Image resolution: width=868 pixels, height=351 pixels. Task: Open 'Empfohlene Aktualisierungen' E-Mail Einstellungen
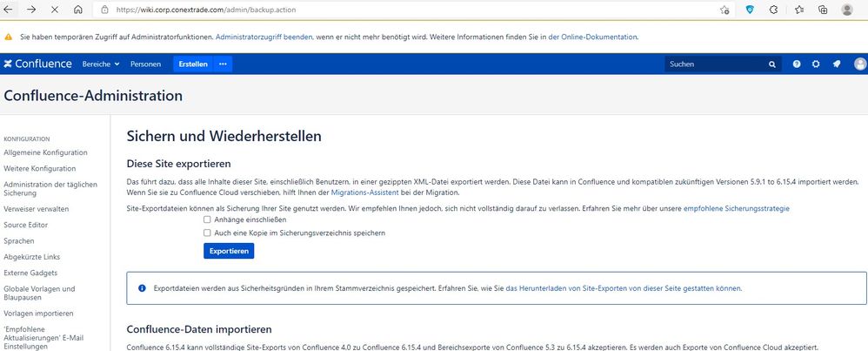tap(43, 338)
